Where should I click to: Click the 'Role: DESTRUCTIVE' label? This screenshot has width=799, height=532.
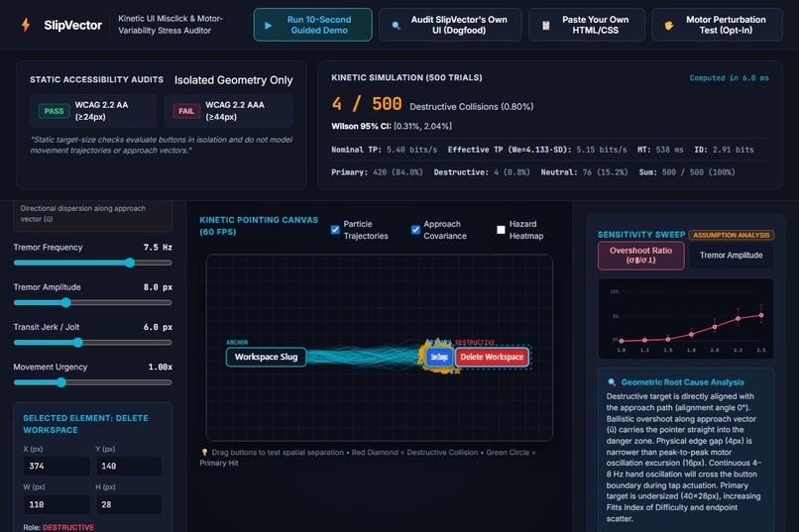58,527
